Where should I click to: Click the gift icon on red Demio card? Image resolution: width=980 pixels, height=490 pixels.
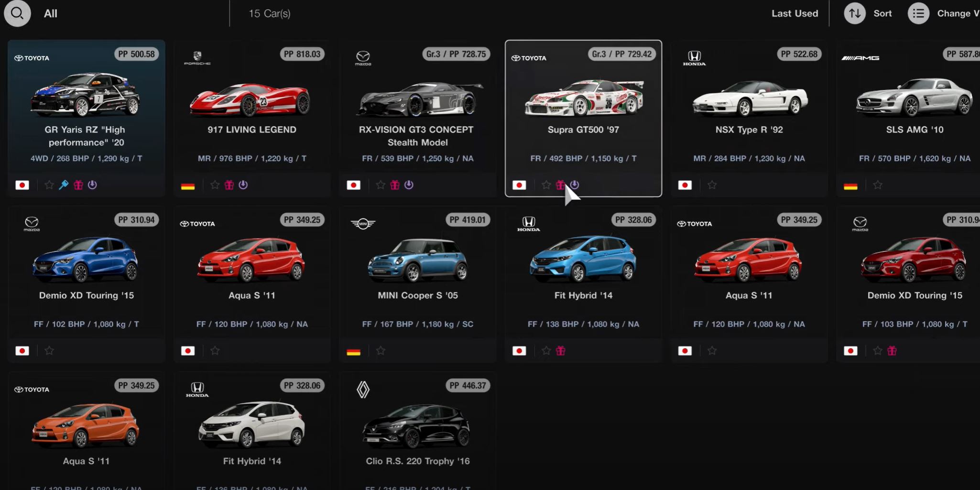(x=892, y=351)
